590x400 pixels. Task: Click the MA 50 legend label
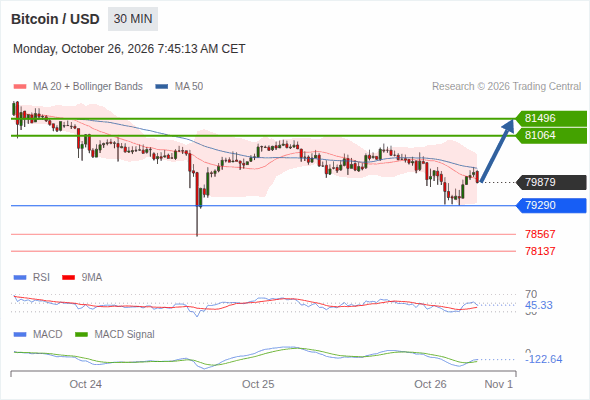(189, 87)
